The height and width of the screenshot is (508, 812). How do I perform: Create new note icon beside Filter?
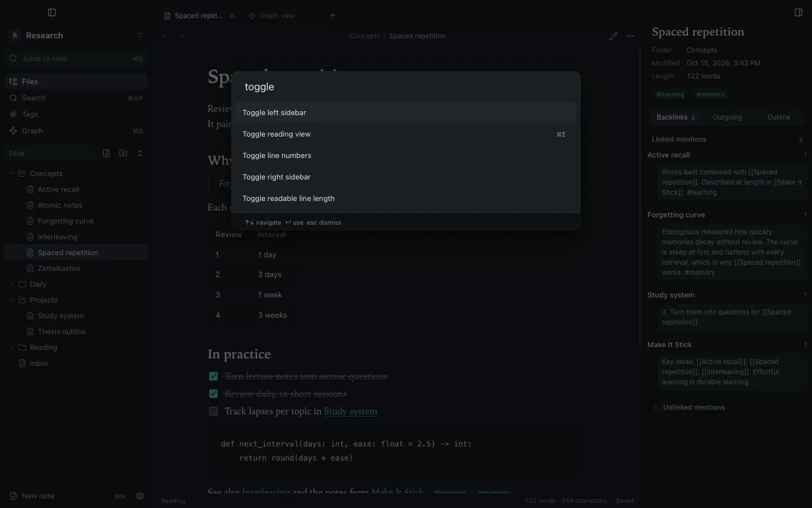point(107,153)
